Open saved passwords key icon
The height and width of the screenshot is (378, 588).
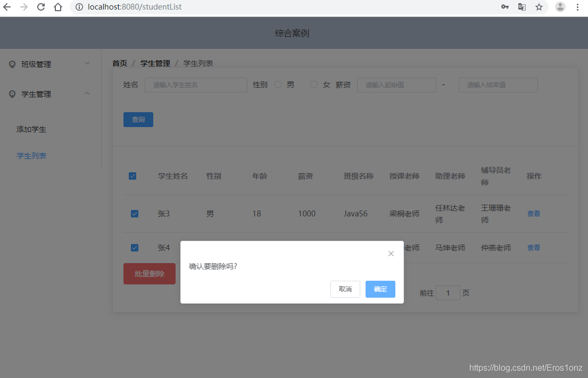[x=505, y=7]
